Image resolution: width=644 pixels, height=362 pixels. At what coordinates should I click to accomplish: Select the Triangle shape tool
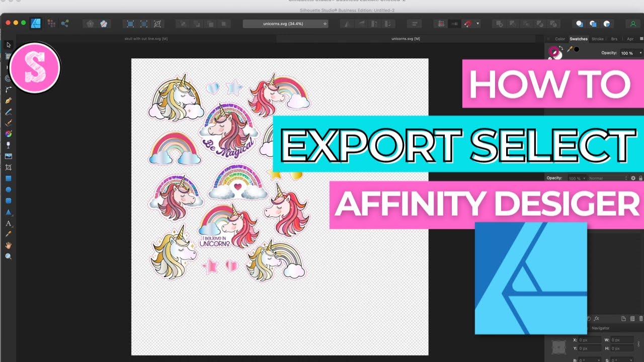[x=9, y=212]
